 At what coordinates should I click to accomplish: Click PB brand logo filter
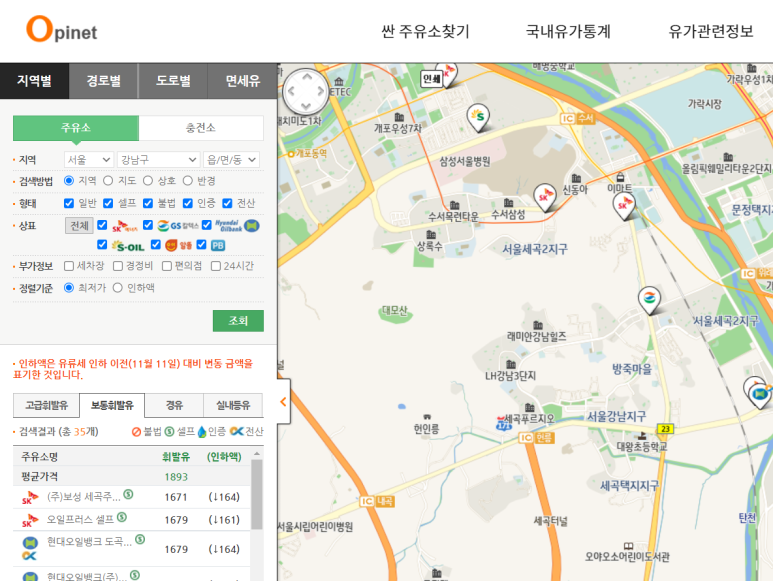218,245
